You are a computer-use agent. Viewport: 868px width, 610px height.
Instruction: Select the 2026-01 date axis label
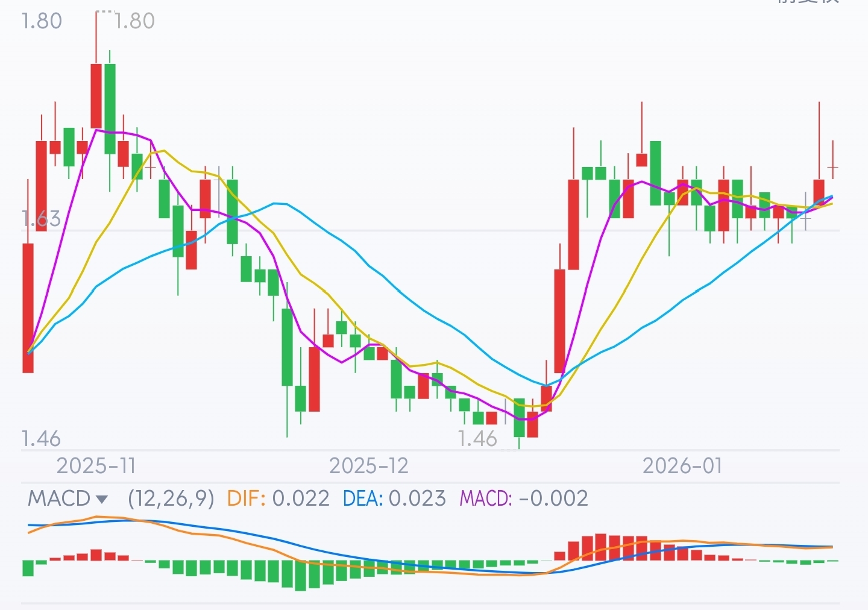(682, 466)
